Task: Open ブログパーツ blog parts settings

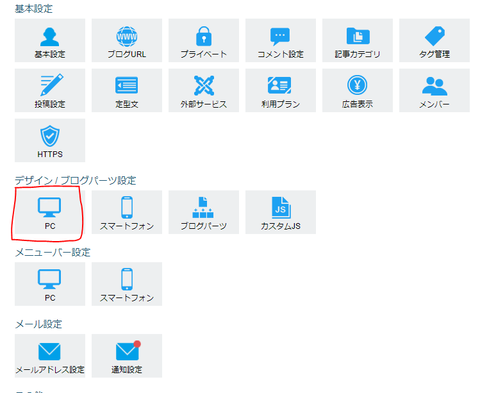Action: 204,212
